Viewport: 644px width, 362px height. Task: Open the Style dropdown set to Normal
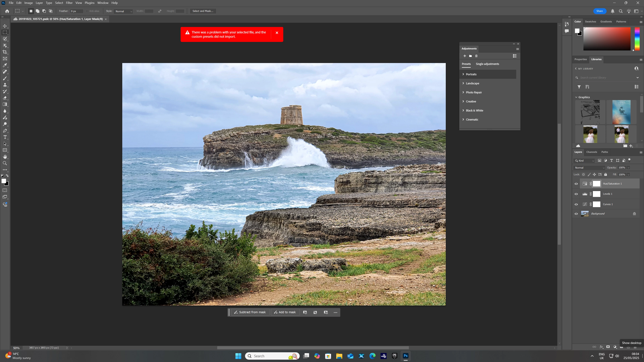(123, 11)
